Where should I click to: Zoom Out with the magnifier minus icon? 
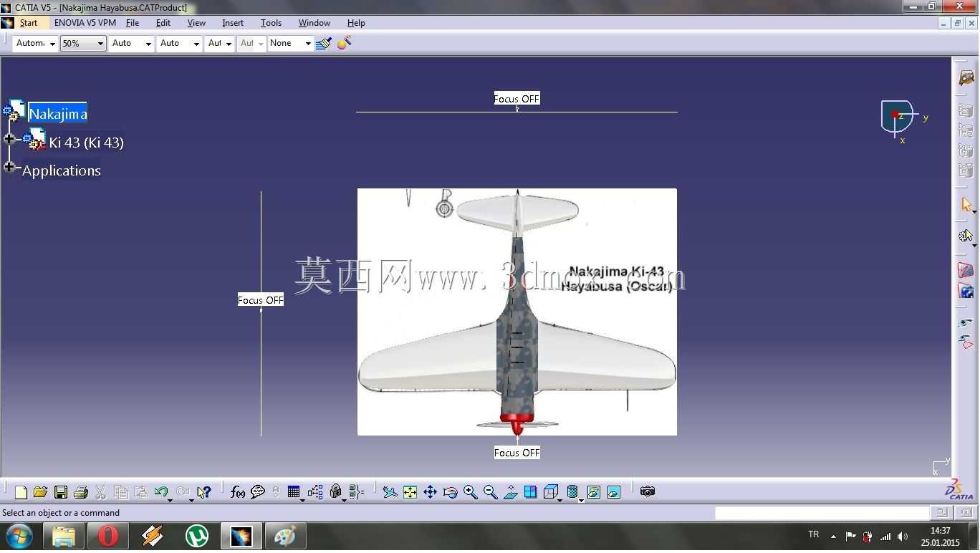point(490,492)
